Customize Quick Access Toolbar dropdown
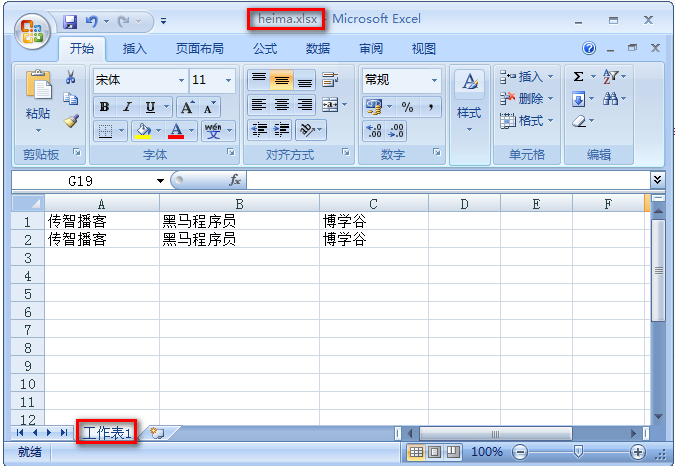This screenshot has height=466, width=675. [163, 21]
